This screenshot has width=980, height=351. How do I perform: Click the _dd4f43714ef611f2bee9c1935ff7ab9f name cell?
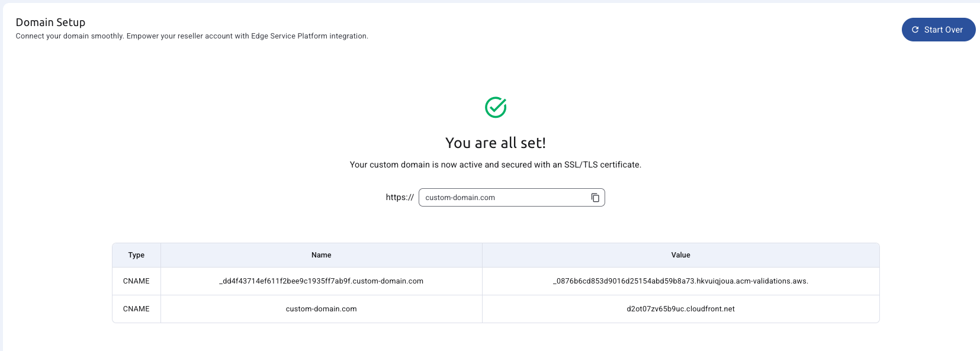tap(322, 281)
